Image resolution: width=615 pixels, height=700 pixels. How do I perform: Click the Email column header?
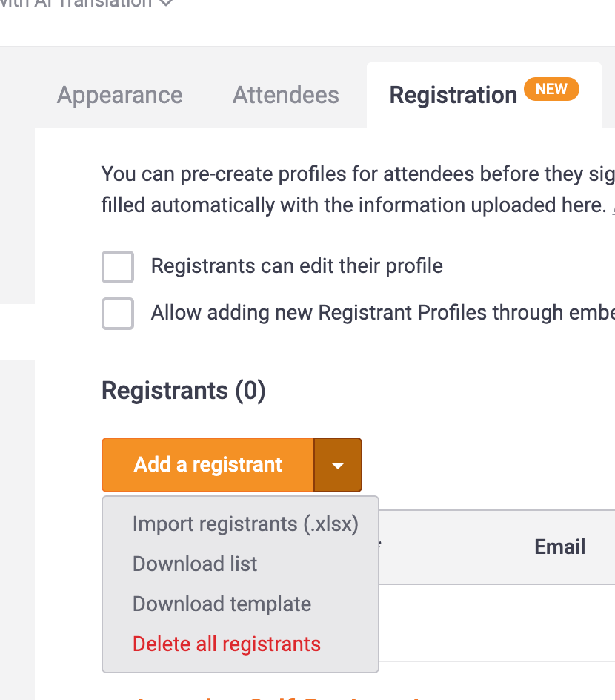[x=559, y=547]
